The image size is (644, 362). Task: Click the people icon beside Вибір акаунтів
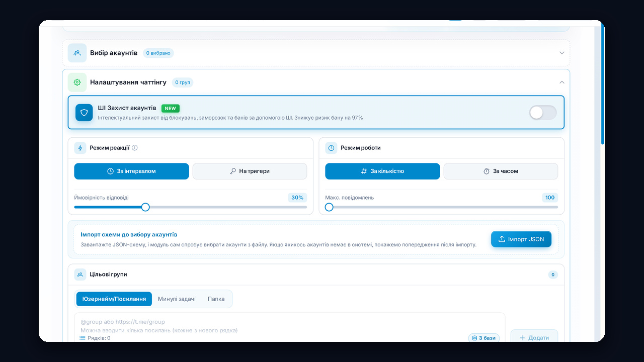pyautogui.click(x=77, y=53)
